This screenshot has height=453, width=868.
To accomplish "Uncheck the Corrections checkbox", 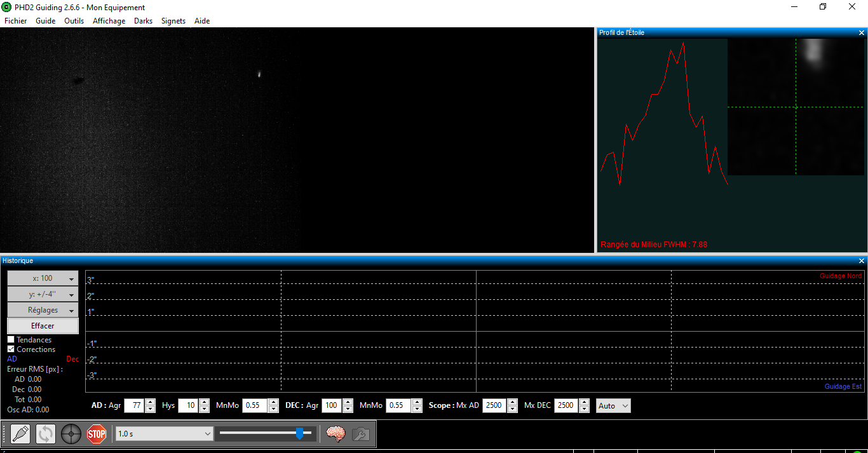I will point(11,349).
